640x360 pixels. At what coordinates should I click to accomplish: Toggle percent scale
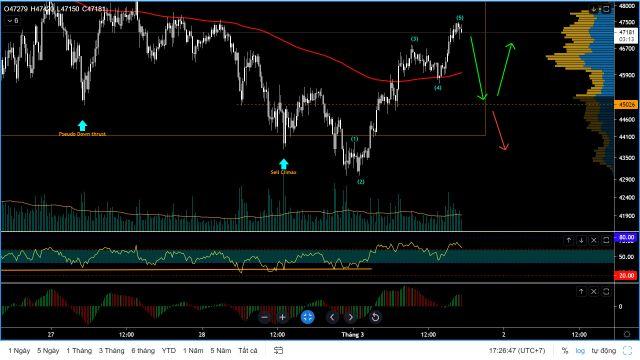click(x=565, y=350)
